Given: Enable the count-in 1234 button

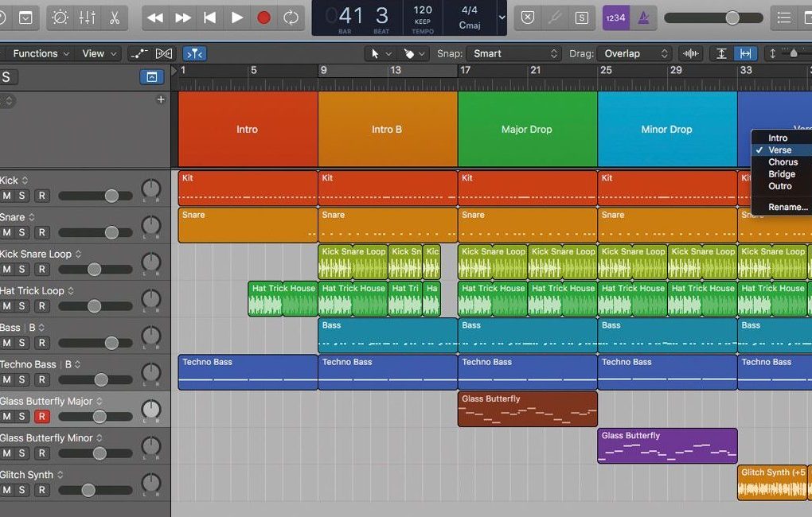Looking at the screenshot, I should [615, 17].
